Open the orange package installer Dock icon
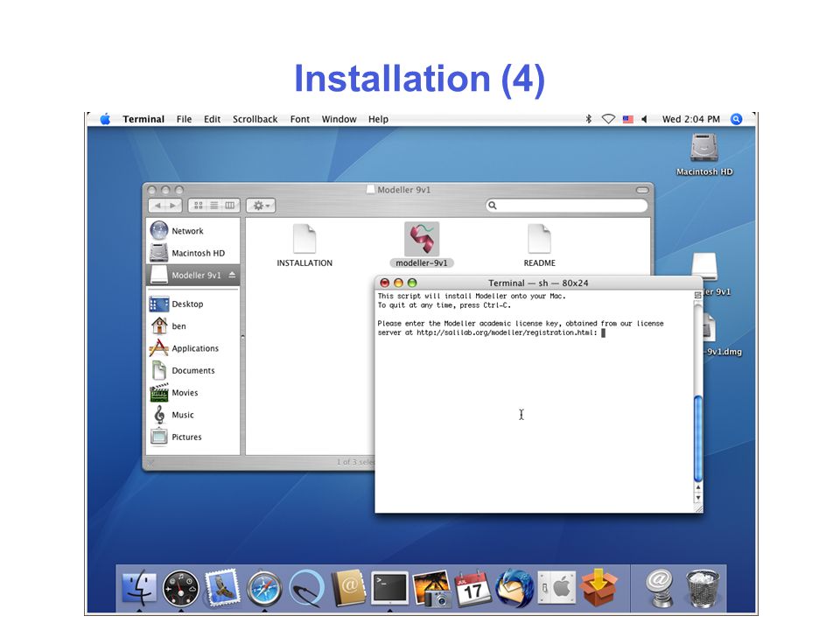 [598, 588]
